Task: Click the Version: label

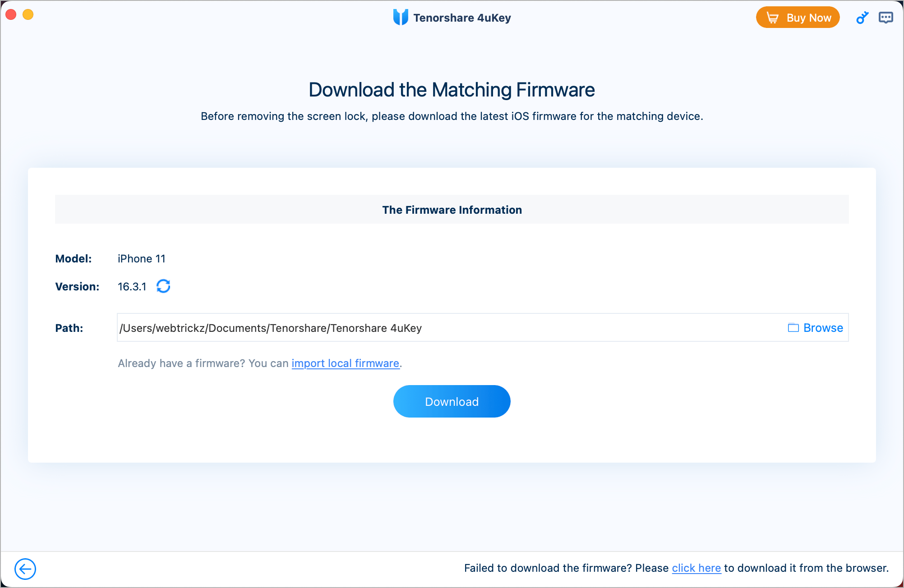Action: (x=77, y=287)
